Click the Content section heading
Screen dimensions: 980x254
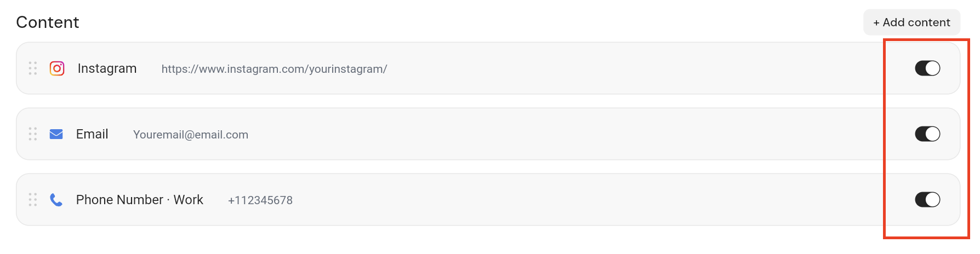(48, 22)
